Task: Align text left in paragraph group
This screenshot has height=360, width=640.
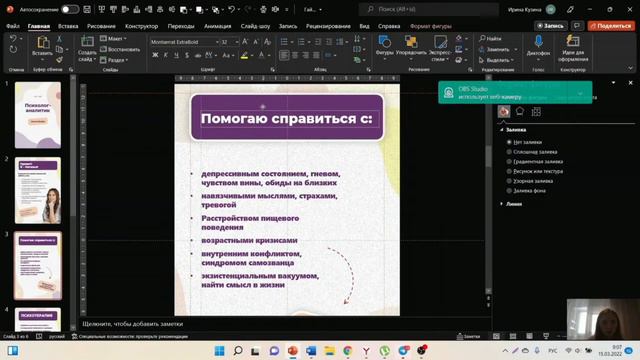Action: [x=284, y=55]
